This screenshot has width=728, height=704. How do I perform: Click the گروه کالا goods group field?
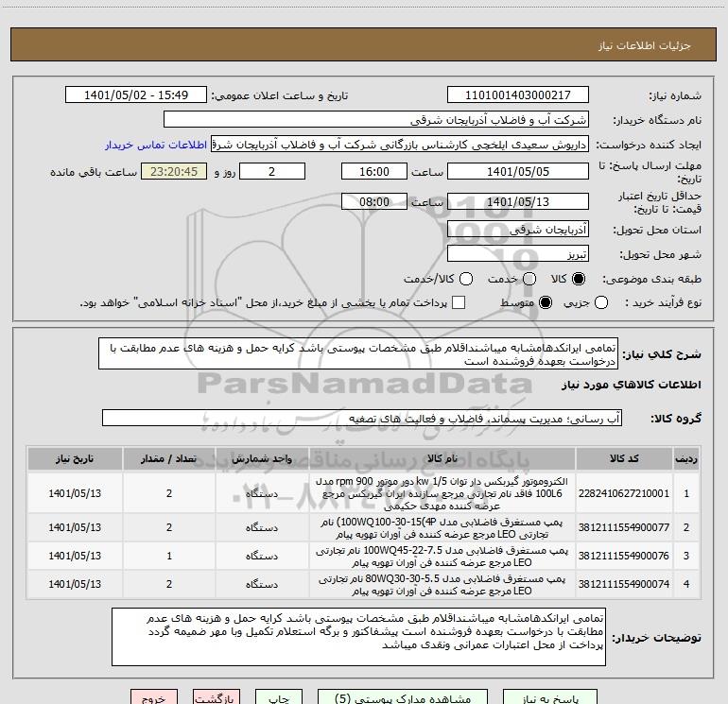pos(362,418)
